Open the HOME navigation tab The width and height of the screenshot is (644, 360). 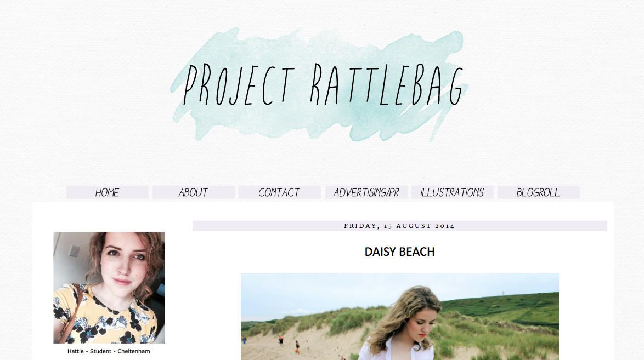pyautogui.click(x=107, y=192)
